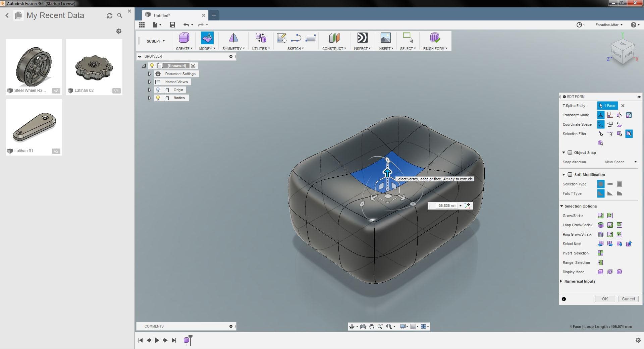Activate the Unsaved component radio button
The image size is (644, 349).
click(x=193, y=66)
